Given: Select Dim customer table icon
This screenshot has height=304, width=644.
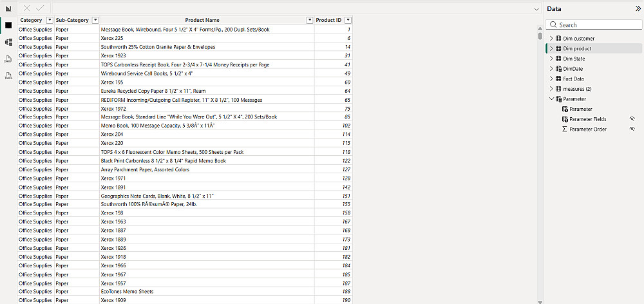Looking at the screenshot, I should pyautogui.click(x=558, y=38).
